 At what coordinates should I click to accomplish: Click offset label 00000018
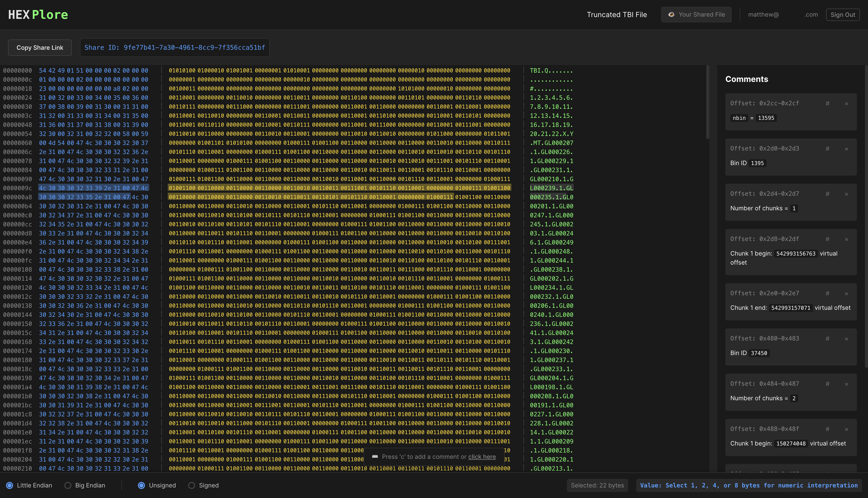point(17,89)
